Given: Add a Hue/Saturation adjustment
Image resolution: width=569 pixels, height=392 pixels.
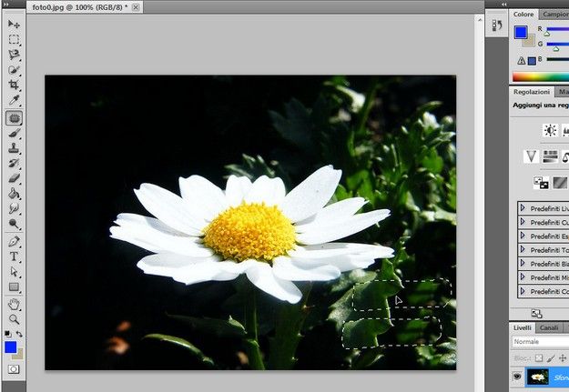Looking at the screenshot, I should pos(550,156).
